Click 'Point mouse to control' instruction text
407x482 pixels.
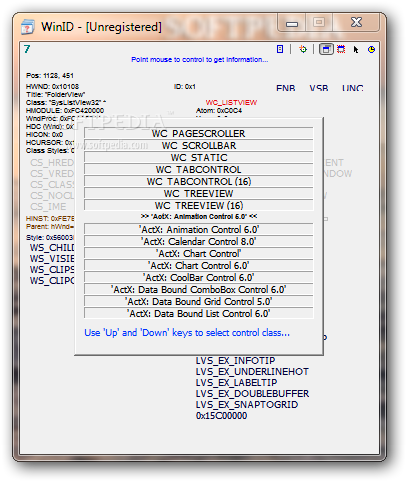tap(199, 60)
